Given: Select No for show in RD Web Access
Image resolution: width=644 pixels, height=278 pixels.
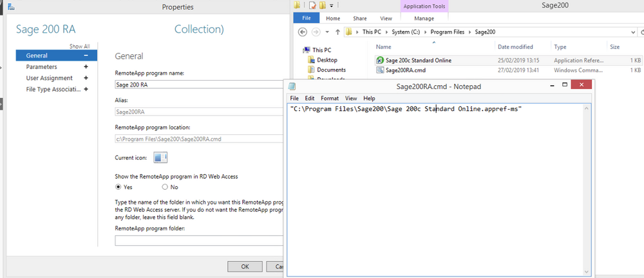Looking at the screenshot, I should tap(165, 187).
